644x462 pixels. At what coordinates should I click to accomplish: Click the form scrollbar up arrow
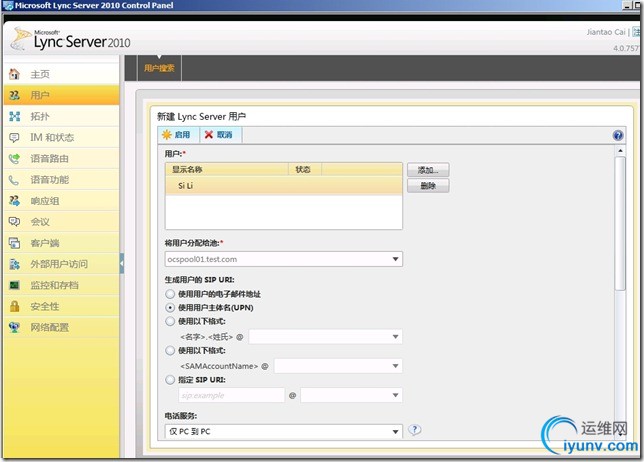coord(620,151)
